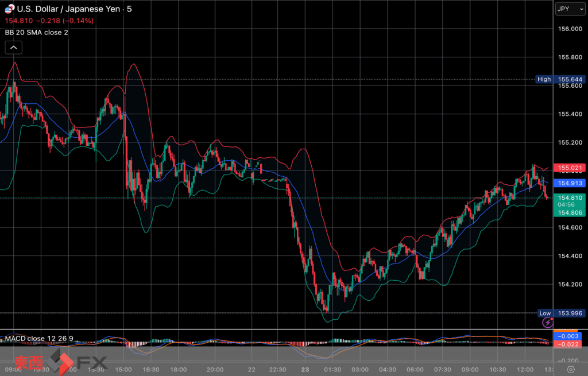Select the BB 20 SMA close 2 indicator
The width and height of the screenshot is (588, 376).
point(36,32)
